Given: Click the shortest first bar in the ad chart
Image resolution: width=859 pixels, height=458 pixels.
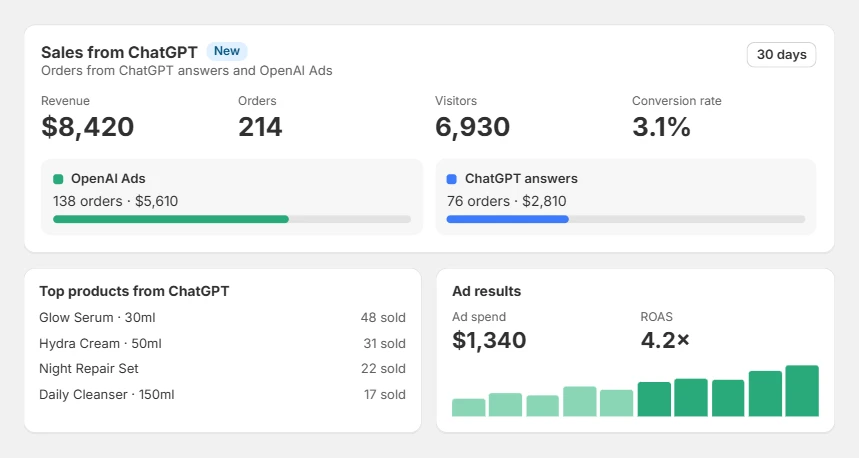Looking at the screenshot, I should pos(468,408).
